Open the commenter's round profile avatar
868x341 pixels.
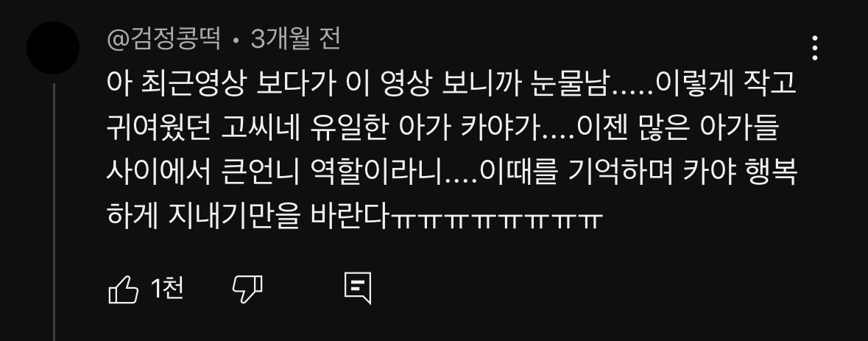[53, 48]
